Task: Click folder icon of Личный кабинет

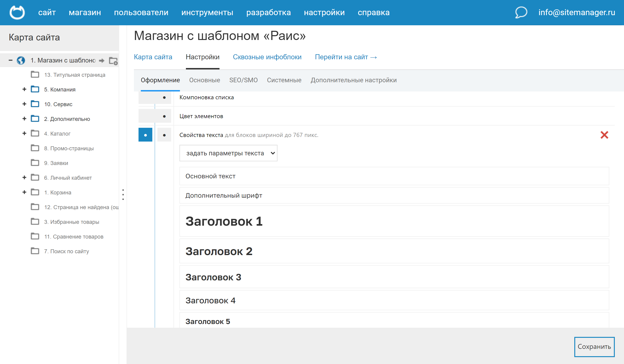Action: coord(35,177)
